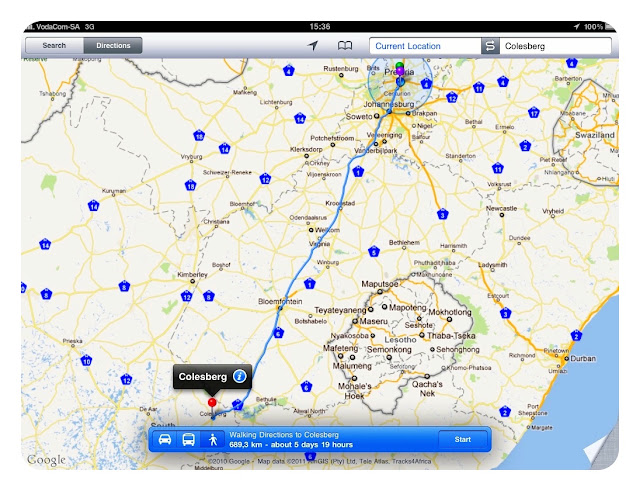Tap the Lesotho country label
The image size is (640, 491).
(400, 340)
